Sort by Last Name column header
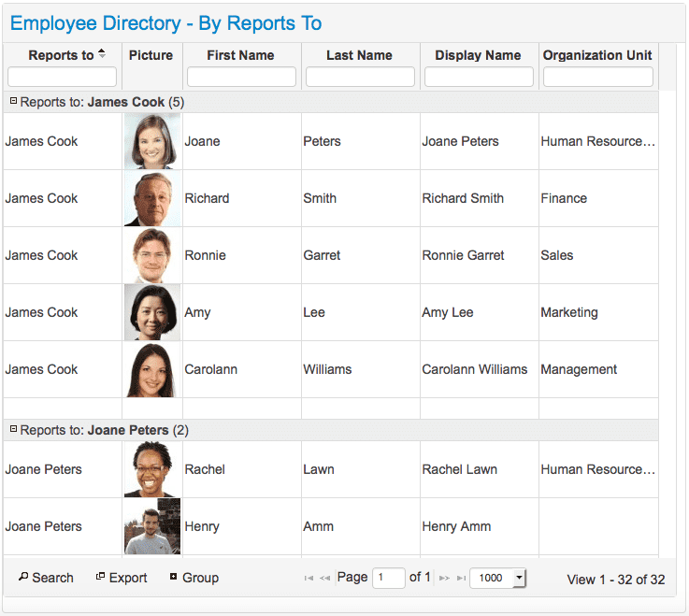This screenshot has width=689, height=616. (x=359, y=55)
